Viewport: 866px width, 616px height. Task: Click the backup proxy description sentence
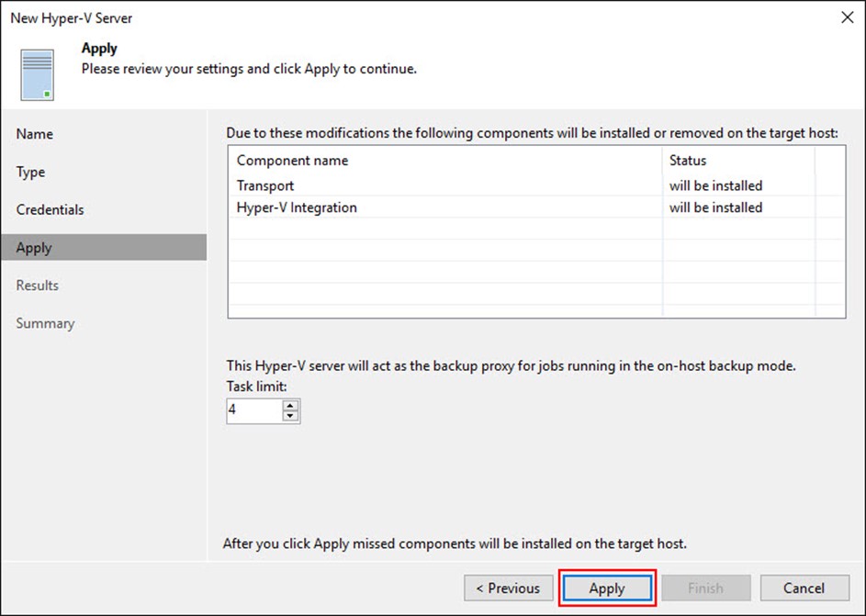[512, 366]
